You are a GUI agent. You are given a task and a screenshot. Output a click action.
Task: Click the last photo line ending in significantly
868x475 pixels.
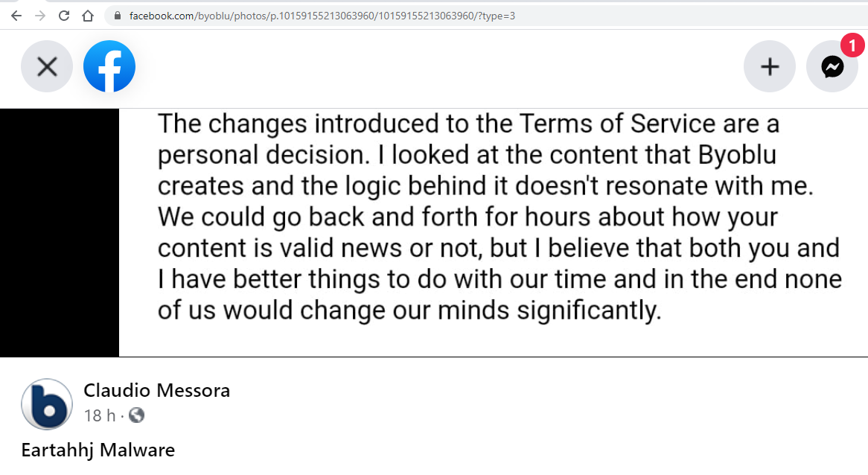coord(409,310)
